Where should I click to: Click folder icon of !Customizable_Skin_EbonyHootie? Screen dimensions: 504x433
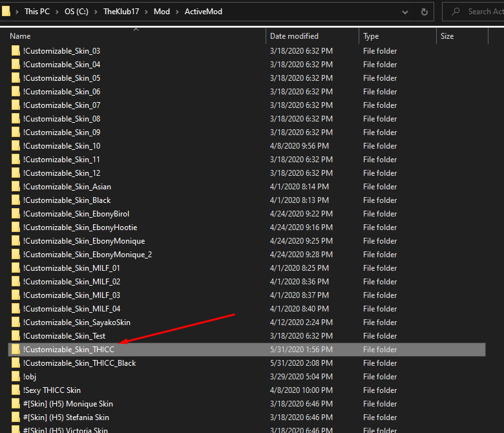tap(16, 227)
